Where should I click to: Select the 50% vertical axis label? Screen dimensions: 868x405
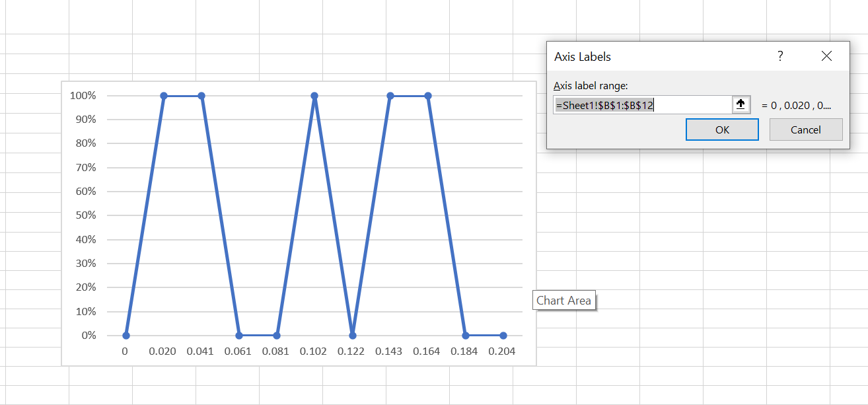(85, 215)
